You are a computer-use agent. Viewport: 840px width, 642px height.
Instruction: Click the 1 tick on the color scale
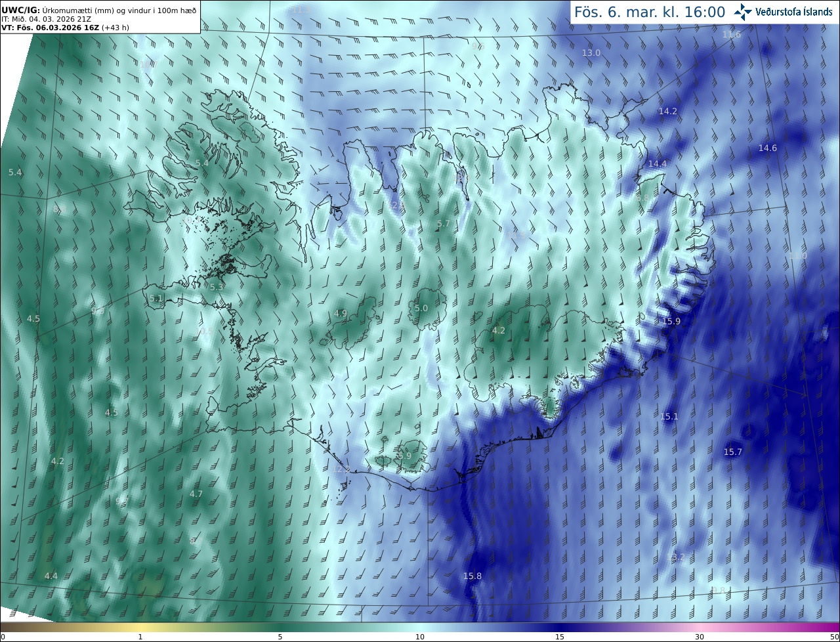(140, 637)
